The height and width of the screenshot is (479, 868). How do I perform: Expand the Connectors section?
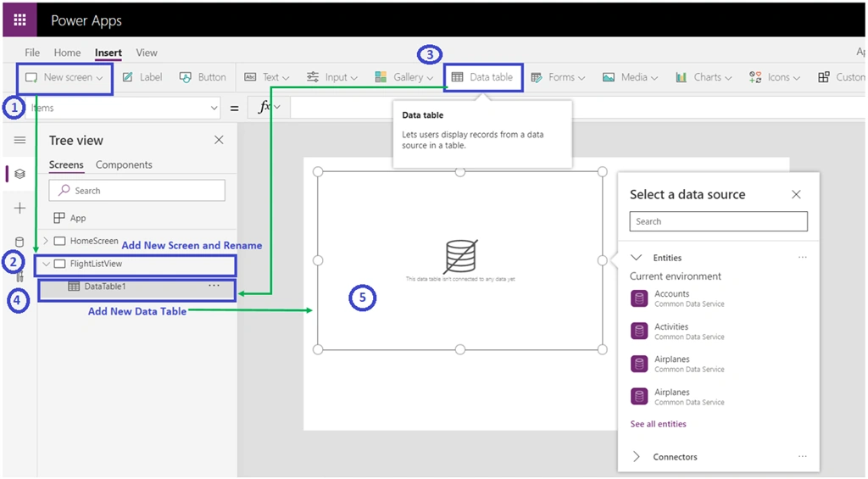click(x=637, y=457)
